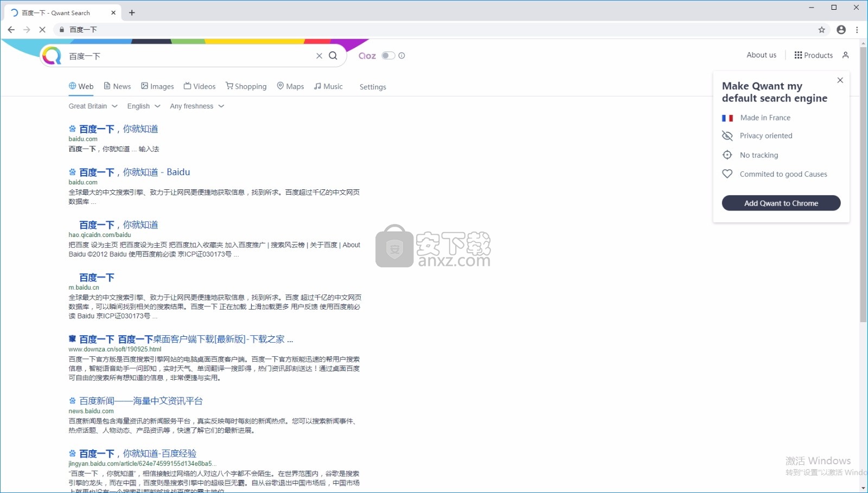Click the Commited to good Causes heart
868x493 pixels.
[x=727, y=174]
